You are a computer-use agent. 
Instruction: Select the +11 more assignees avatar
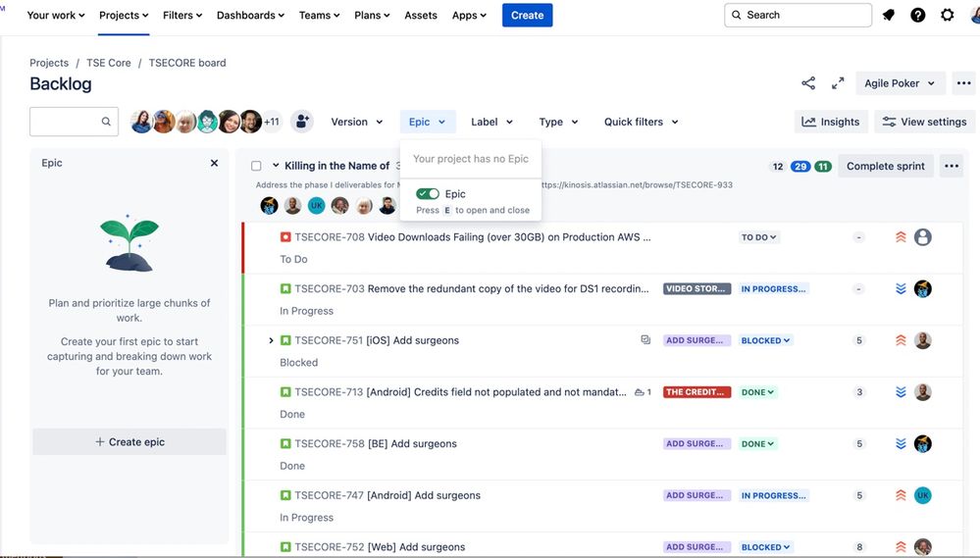(272, 122)
